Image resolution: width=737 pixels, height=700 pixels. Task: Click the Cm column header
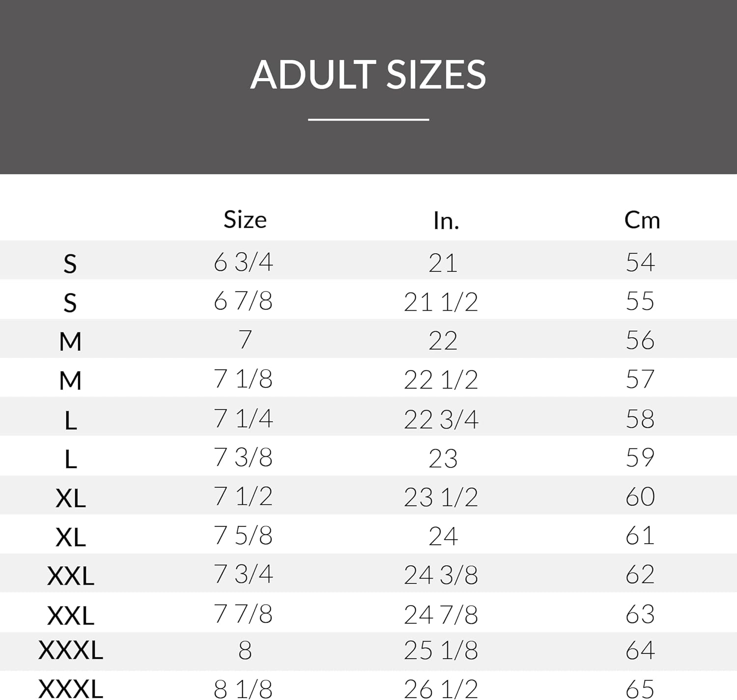pyautogui.click(x=642, y=220)
